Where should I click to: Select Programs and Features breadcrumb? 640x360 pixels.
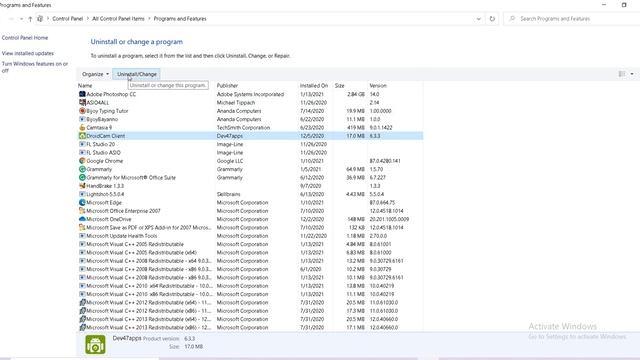coord(180,19)
